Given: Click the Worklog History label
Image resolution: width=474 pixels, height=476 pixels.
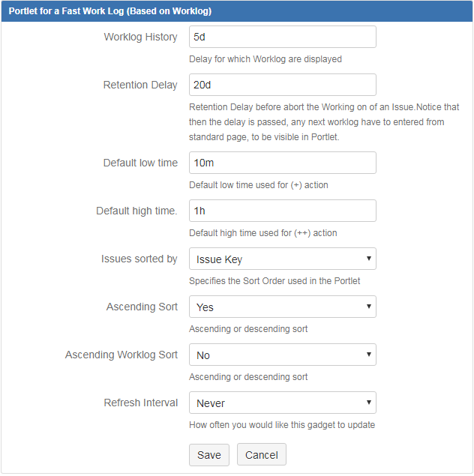Looking at the screenshot, I should click(x=140, y=37).
